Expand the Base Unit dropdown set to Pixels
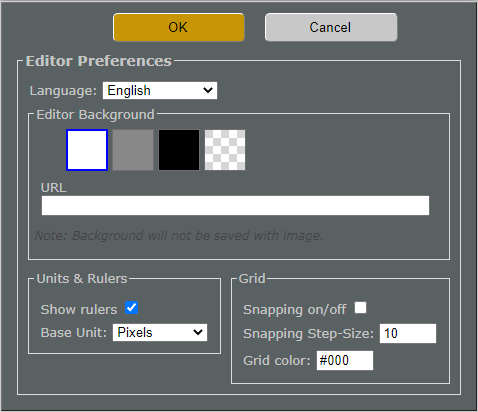This screenshot has width=478, height=412. click(x=160, y=333)
